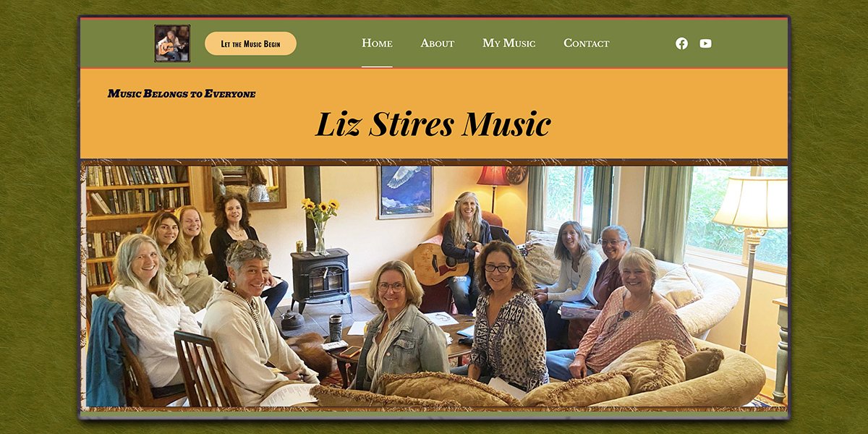Open the Facebook page icon
The height and width of the screenshot is (434, 868).
click(x=681, y=43)
